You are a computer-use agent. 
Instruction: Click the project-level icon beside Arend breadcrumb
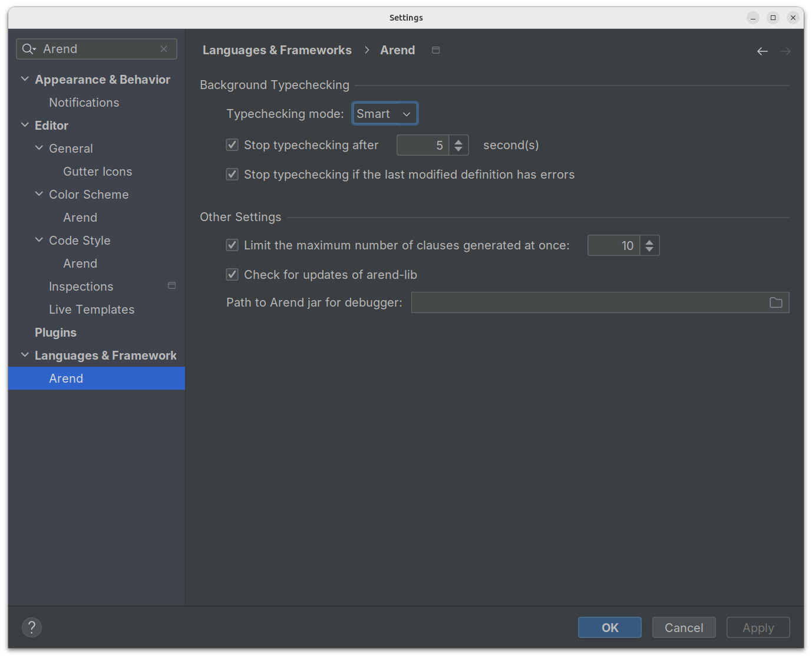point(435,50)
